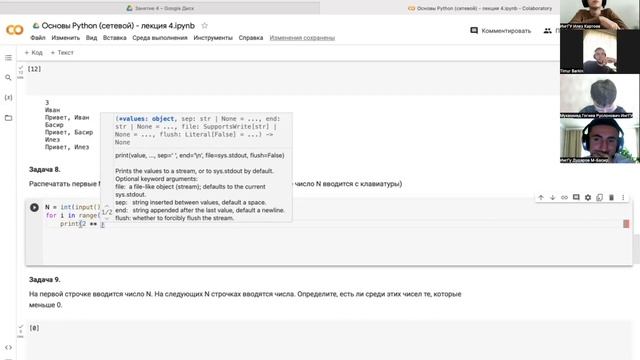Viewport: 640px width, 360px height.
Task: Open the Вставка menu
Action: tap(114, 38)
